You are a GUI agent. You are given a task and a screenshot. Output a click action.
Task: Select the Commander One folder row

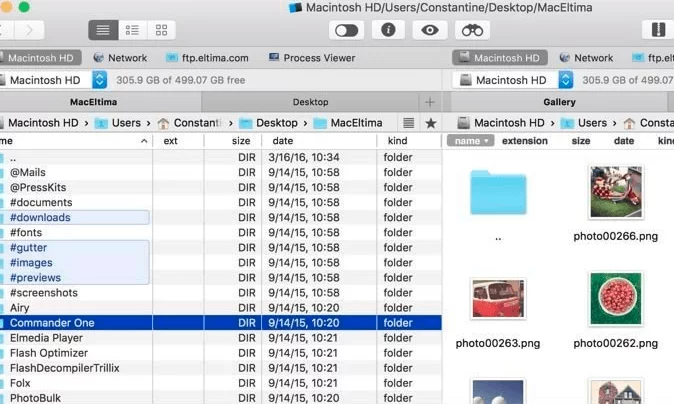click(x=221, y=323)
